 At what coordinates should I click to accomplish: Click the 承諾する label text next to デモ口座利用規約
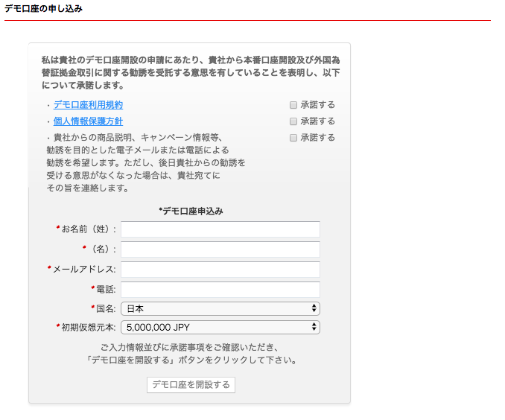[317, 105]
